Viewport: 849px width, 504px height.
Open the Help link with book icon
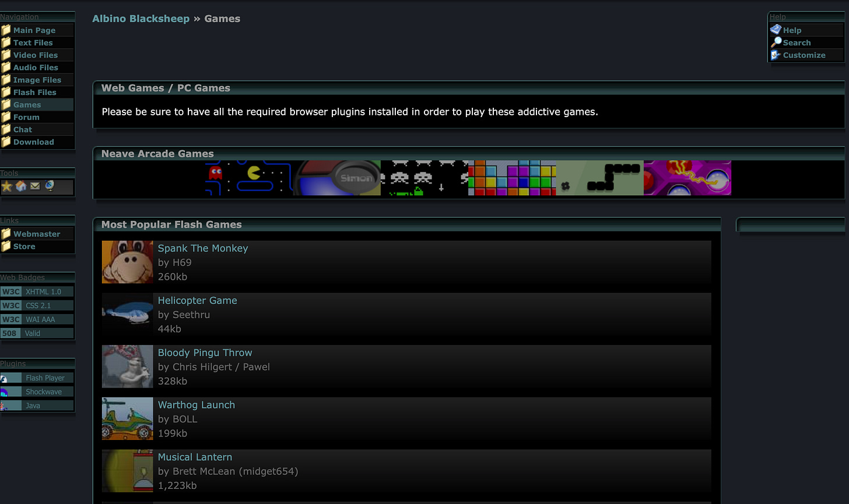pyautogui.click(x=806, y=30)
